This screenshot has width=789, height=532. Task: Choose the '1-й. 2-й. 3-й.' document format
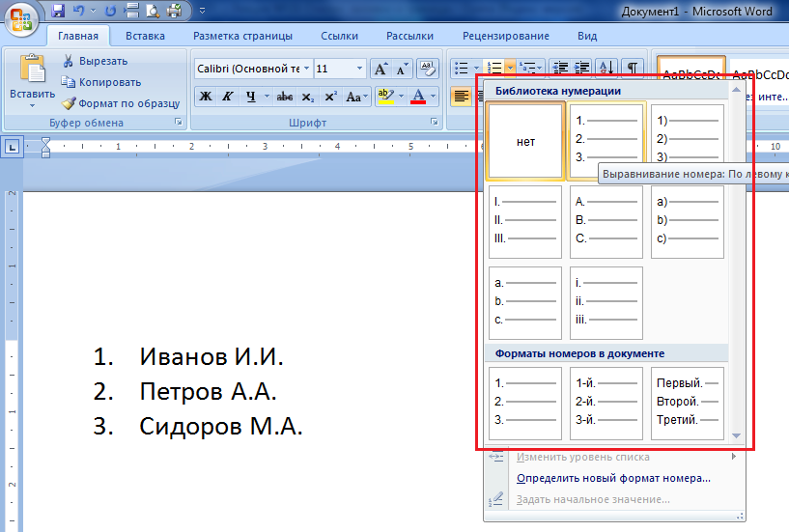[606, 404]
